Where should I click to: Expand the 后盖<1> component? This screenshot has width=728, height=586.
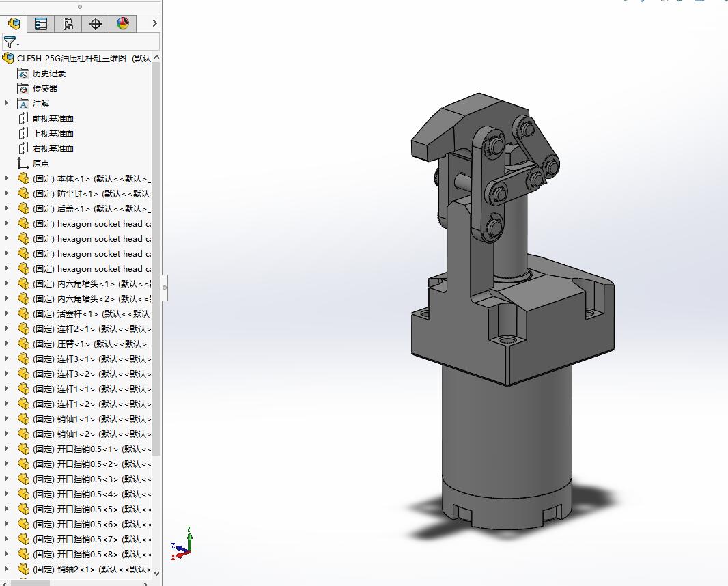point(7,208)
